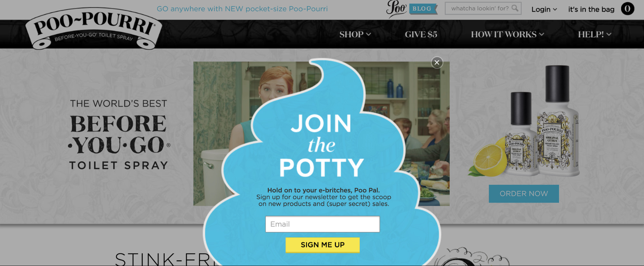Click the ORDER NOW button

(524, 194)
